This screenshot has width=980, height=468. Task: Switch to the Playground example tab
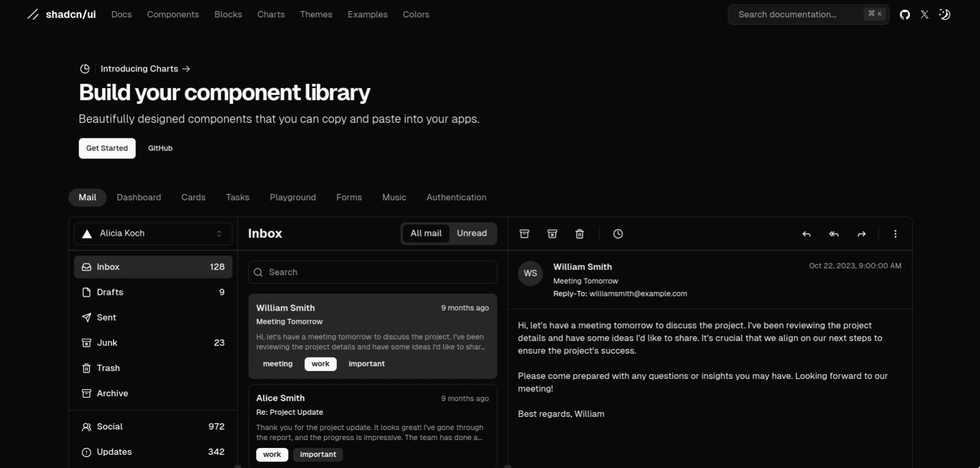click(x=293, y=197)
